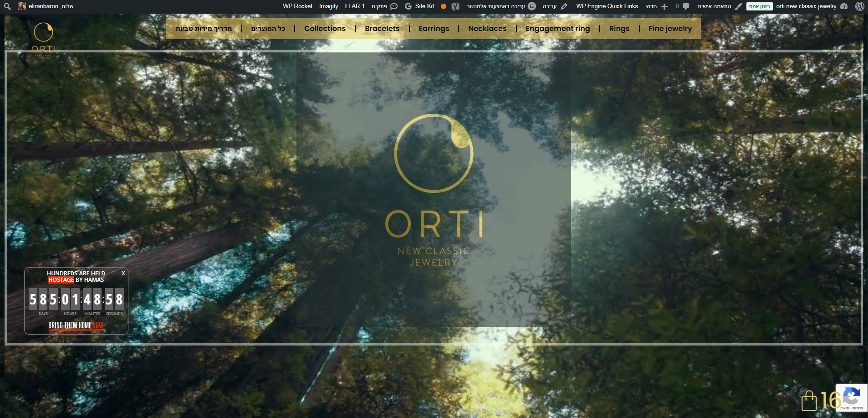Viewport: 868px width, 418px height.
Task: Click the customize paintbrush icon
Action: tap(738, 6)
